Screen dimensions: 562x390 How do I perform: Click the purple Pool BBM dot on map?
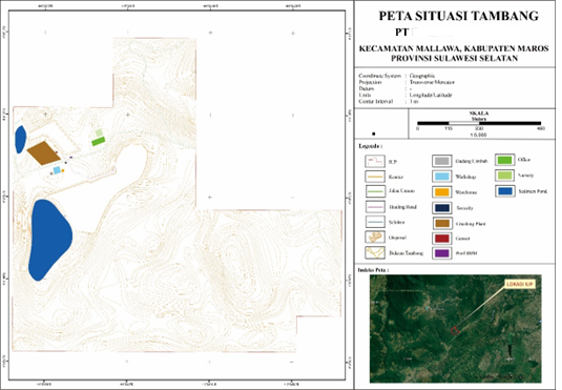pos(71,157)
